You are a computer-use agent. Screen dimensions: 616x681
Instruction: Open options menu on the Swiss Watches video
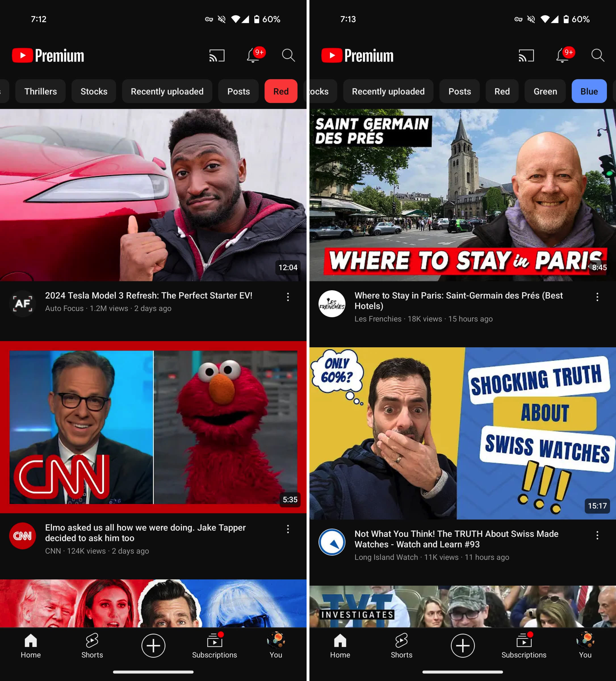tap(597, 535)
